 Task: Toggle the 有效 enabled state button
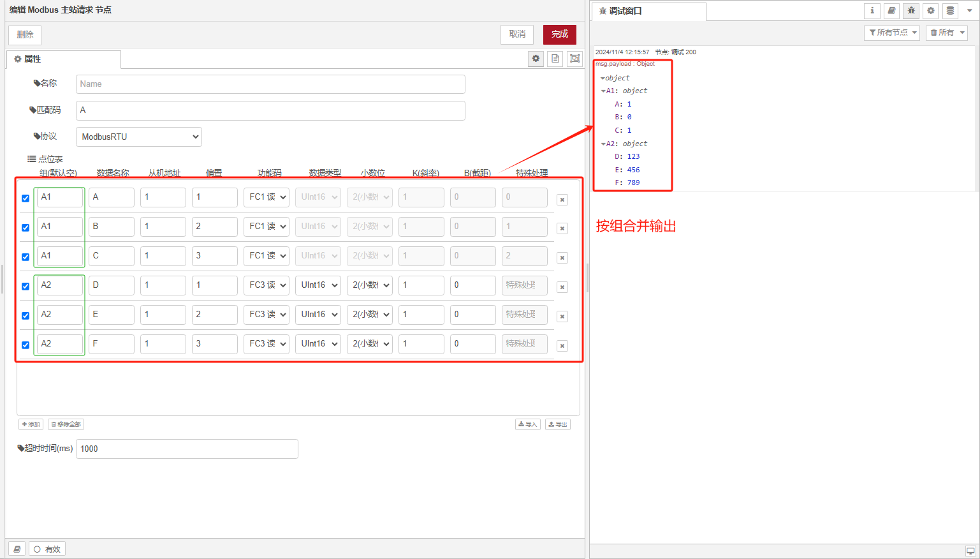click(x=47, y=549)
